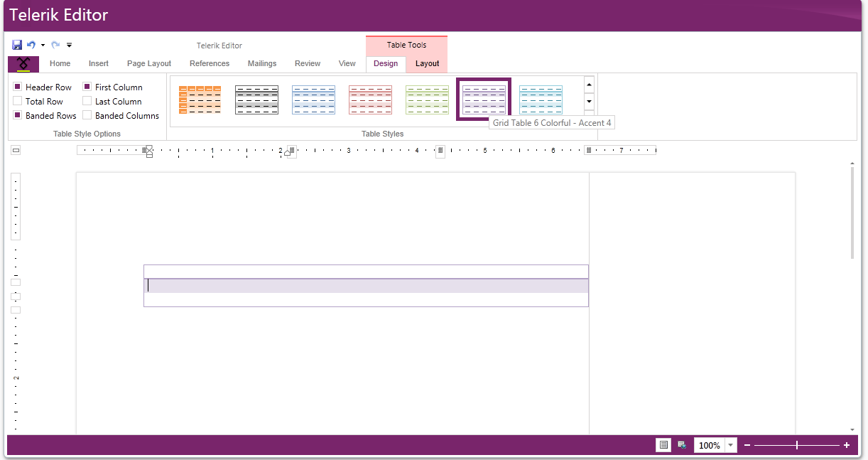Screen dimensions: 868x460
Task: Click the tab stop selector on the ruler
Action: pos(15,149)
